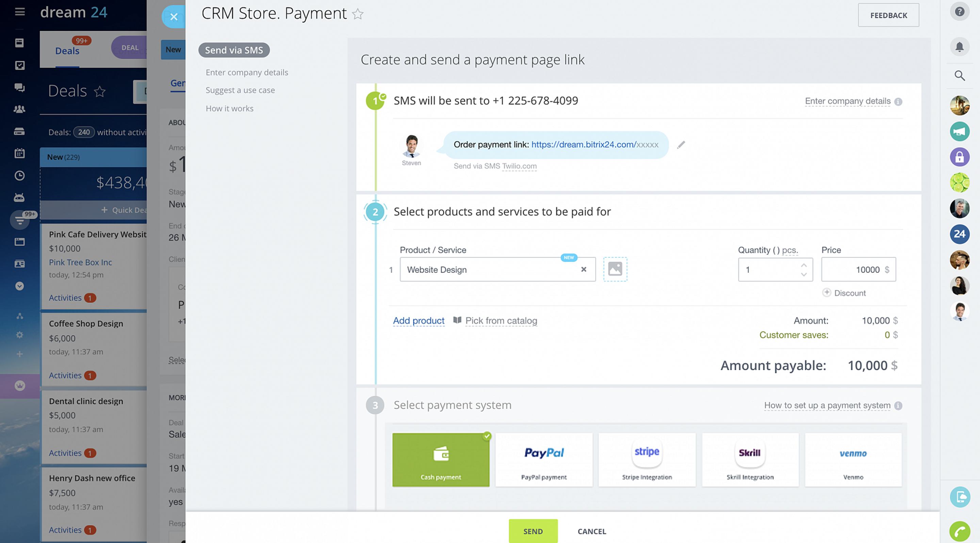Open the search magnifier icon
The height and width of the screenshot is (543, 980).
tap(959, 75)
